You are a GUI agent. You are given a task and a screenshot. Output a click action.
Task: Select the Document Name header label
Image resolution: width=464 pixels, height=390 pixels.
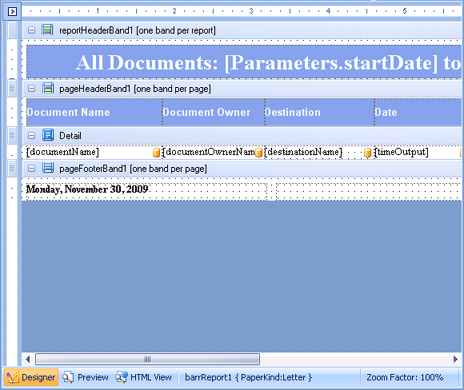94,112
